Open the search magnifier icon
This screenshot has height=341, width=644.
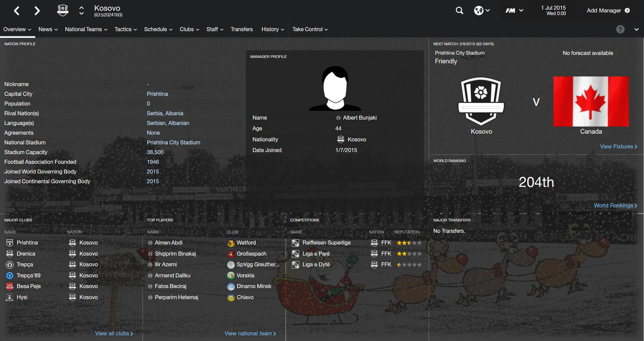click(x=459, y=11)
